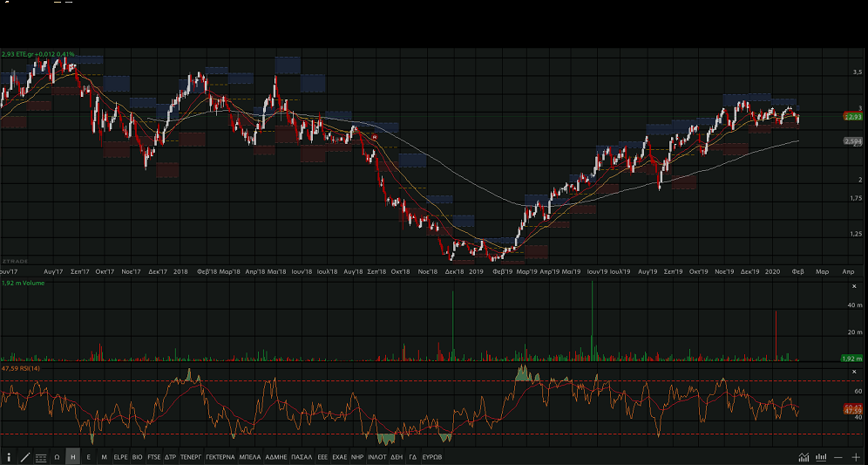868x465 pixels.
Task: Open the indicators bar-chart icon
Action: click(820, 457)
